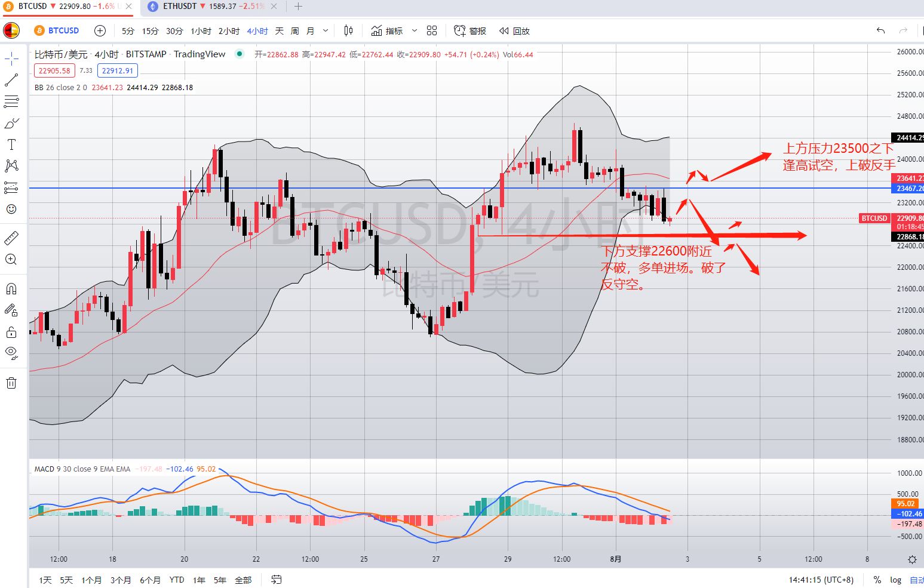Image resolution: width=924 pixels, height=588 pixels.
Task: Set range to 3个月
Action: (121, 580)
